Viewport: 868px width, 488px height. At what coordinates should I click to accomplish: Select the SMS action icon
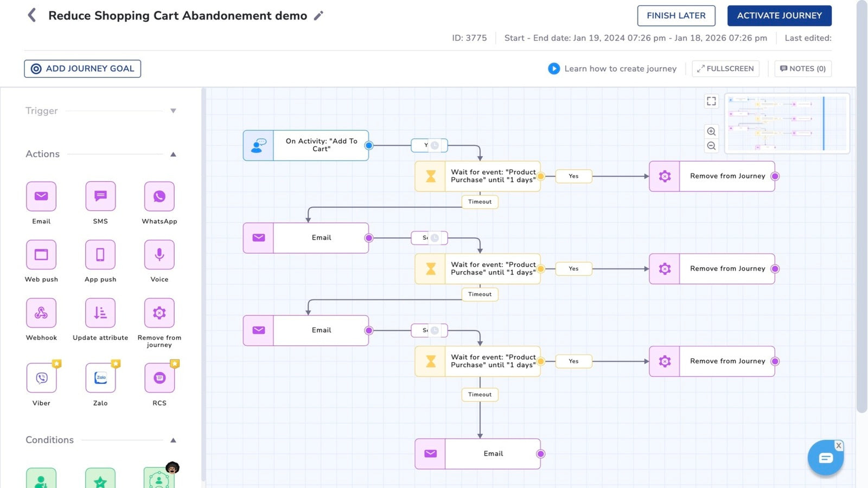(100, 196)
